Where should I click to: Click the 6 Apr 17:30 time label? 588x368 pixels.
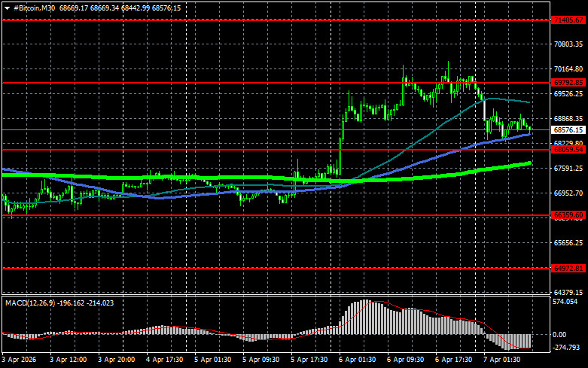(x=454, y=360)
